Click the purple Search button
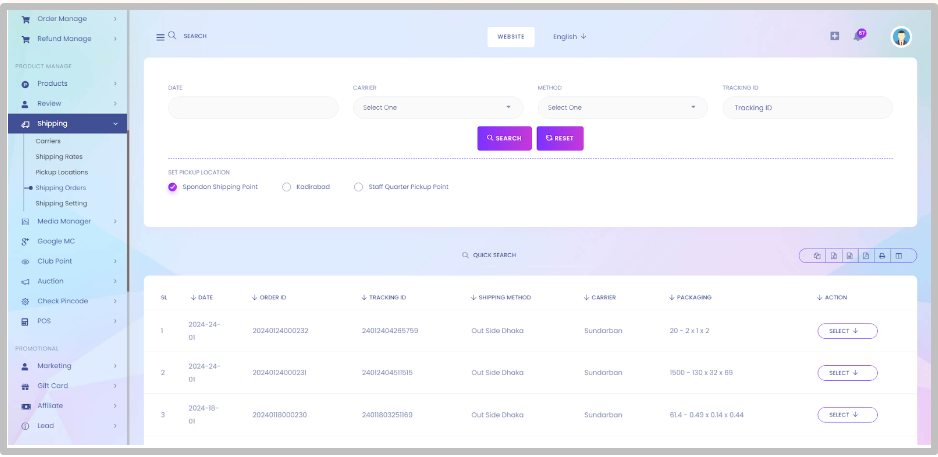The image size is (938, 457). click(504, 138)
